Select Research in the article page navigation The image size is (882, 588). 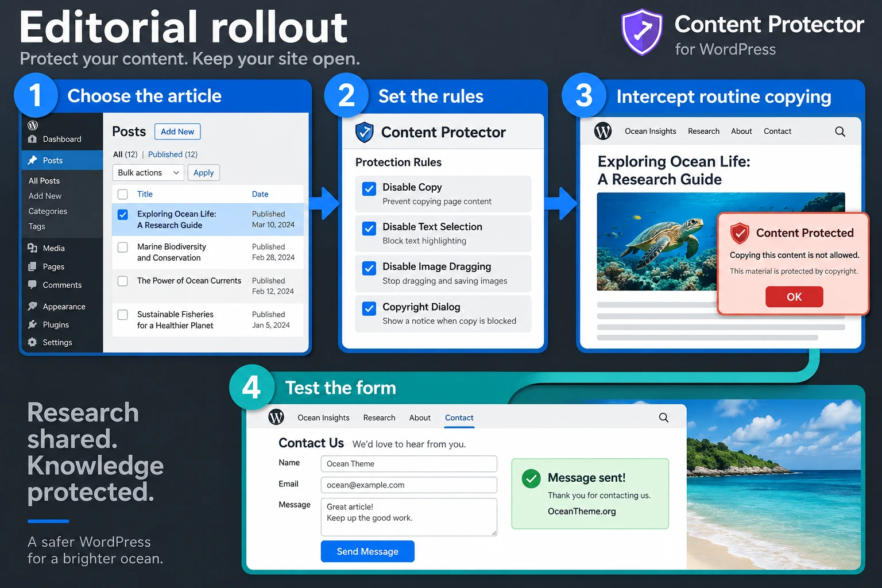pyautogui.click(x=703, y=131)
